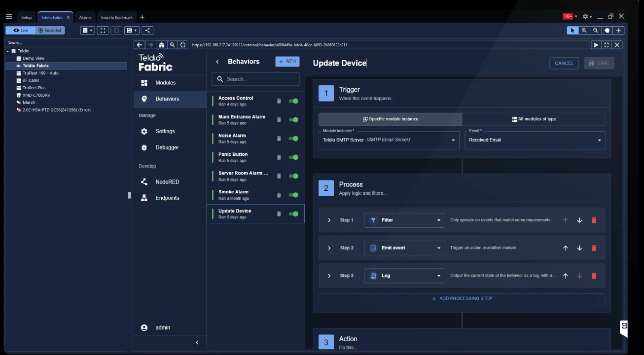
Task: Open NodeRED in the Fabric sidebar
Action: 170,182
